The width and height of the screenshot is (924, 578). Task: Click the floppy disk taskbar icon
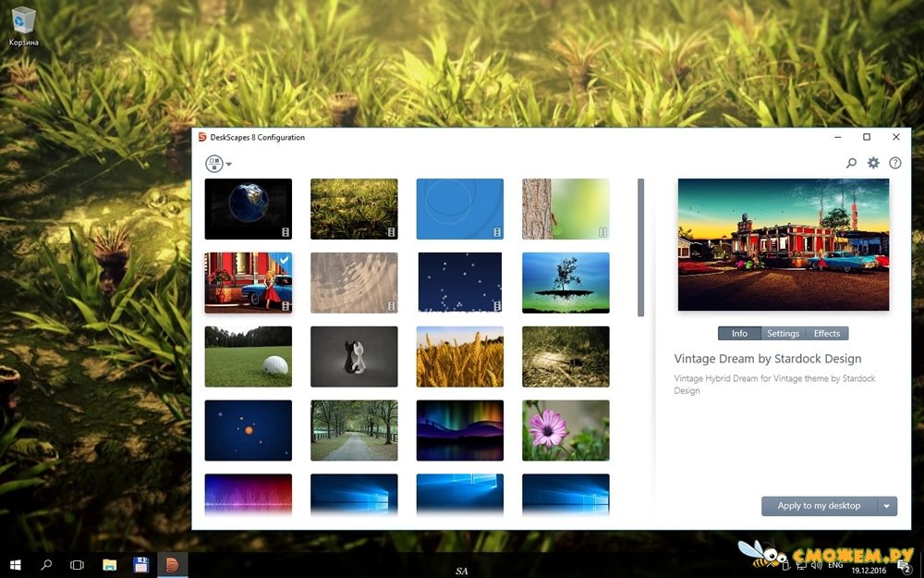click(140, 564)
